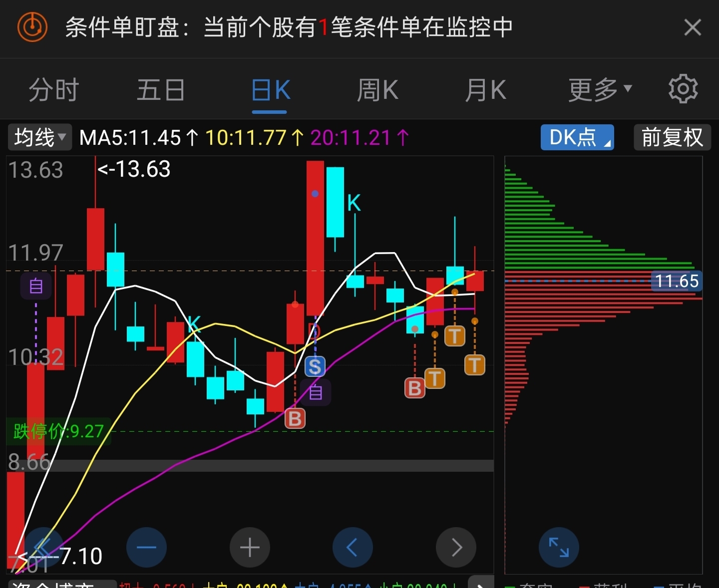Tap the orange T under last candle
The width and height of the screenshot is (719, 588).
tap(475, 365)
